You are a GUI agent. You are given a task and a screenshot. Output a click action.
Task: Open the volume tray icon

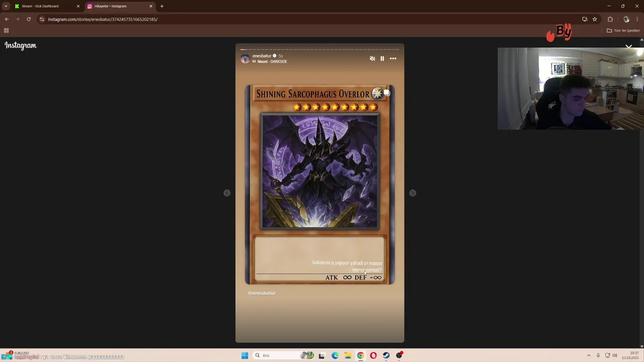[x=615, y=355]
